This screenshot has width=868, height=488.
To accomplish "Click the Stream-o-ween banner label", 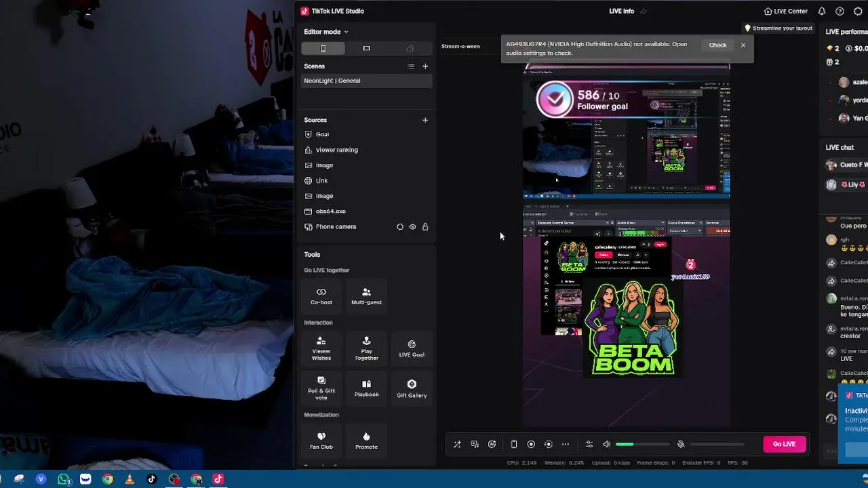I will [460, 46].
